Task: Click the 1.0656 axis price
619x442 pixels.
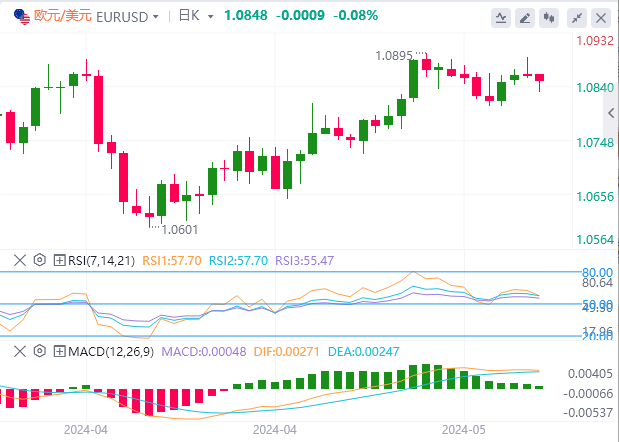Action: point(595,197)
